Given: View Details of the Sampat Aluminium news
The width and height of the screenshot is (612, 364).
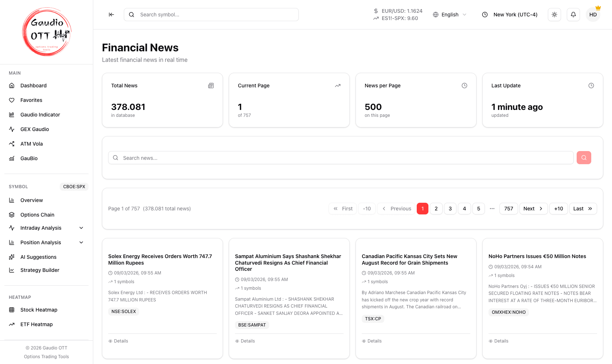Looking at the screenshot, I should [245, 341].
